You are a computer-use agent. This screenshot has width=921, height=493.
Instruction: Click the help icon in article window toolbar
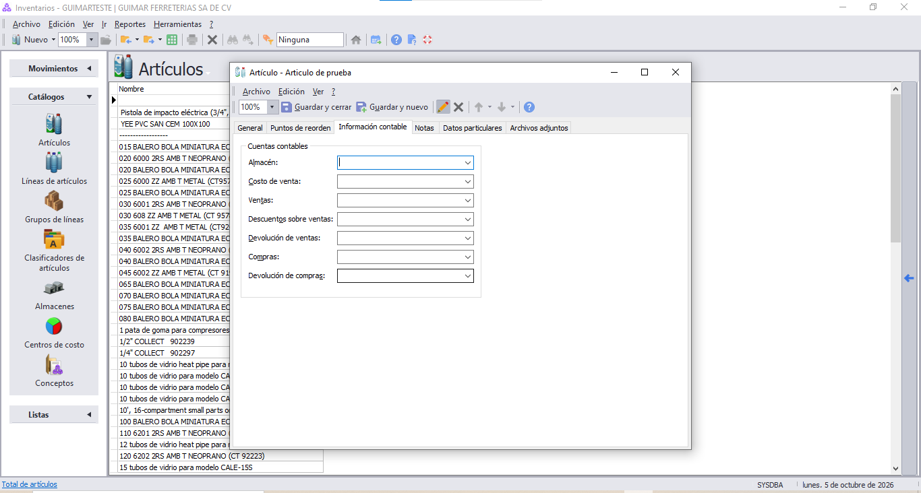pos(529,107)
